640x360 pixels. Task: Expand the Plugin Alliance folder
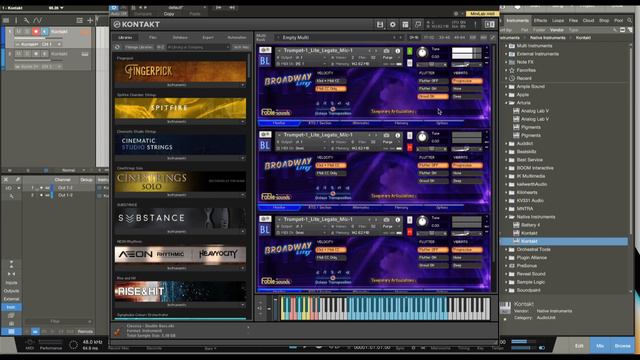(x=507, y=258)
